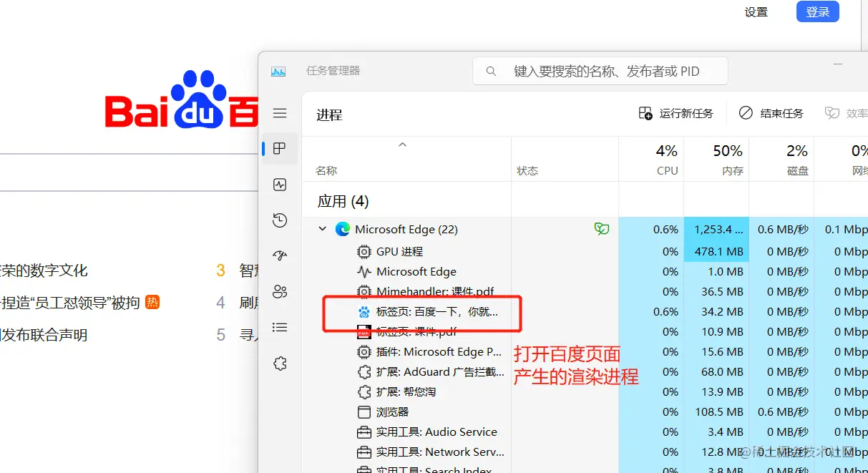Click the search magnifier icon
Image resolution: width=868 pixels, height=473 pixels.
(491, 71)
